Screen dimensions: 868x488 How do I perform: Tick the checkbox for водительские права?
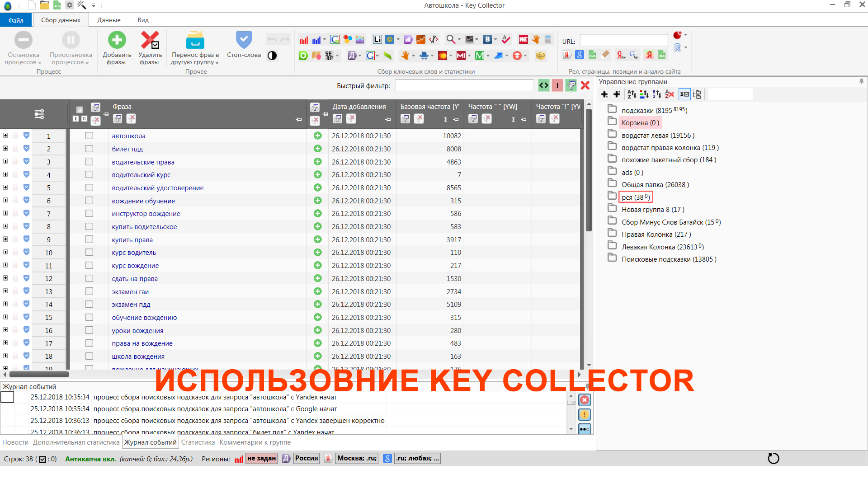(x=89, y=162)
